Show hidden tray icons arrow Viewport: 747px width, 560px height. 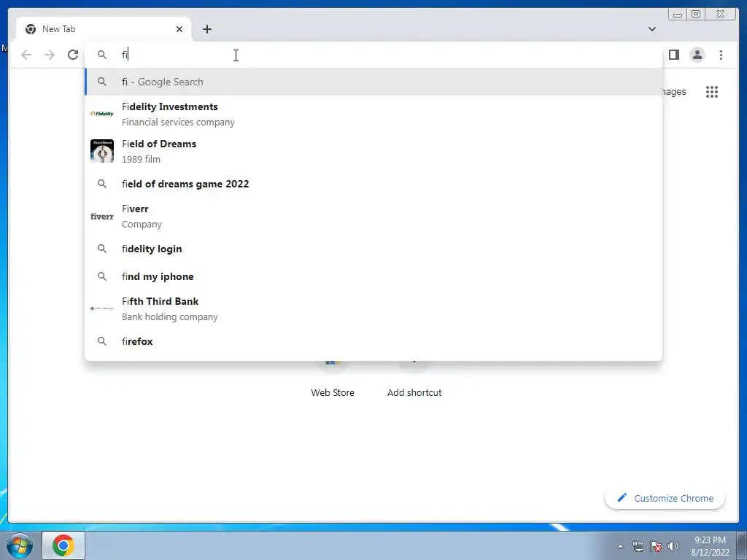click(620, 546)
